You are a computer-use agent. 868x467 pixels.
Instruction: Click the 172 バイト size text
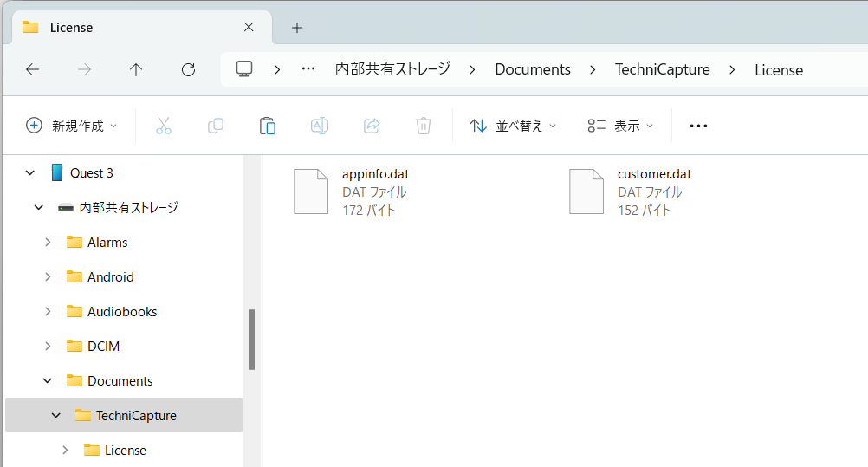pos(369,211)
